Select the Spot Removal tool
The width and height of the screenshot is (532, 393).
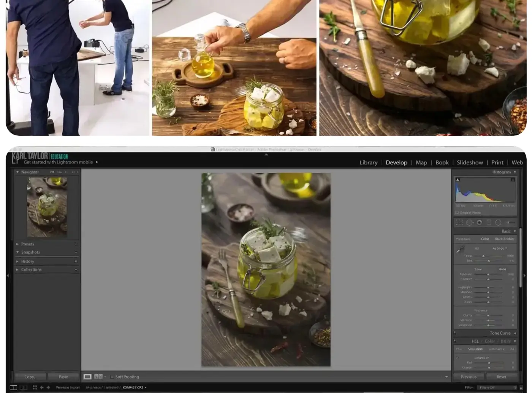[470, 223]
